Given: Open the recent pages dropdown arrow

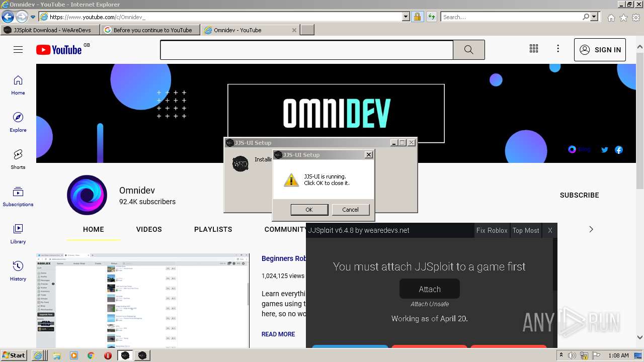Looking at the screenshot, I should (x=33, y=17).
